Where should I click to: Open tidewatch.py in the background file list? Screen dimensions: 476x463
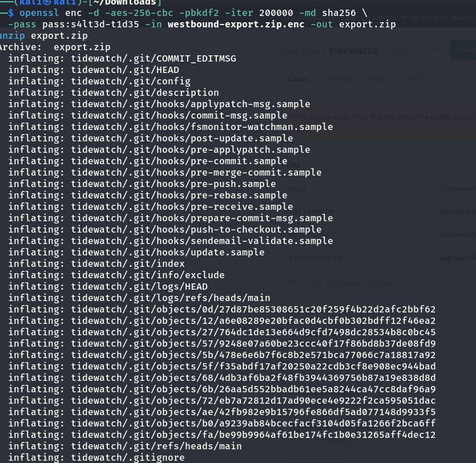pos(316,257)
